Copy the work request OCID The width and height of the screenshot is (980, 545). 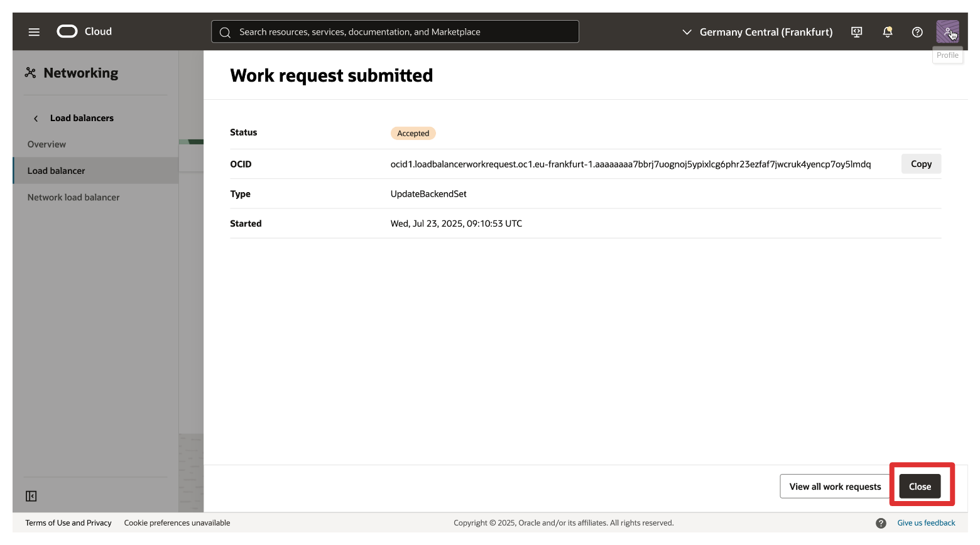tap(921, 164)
